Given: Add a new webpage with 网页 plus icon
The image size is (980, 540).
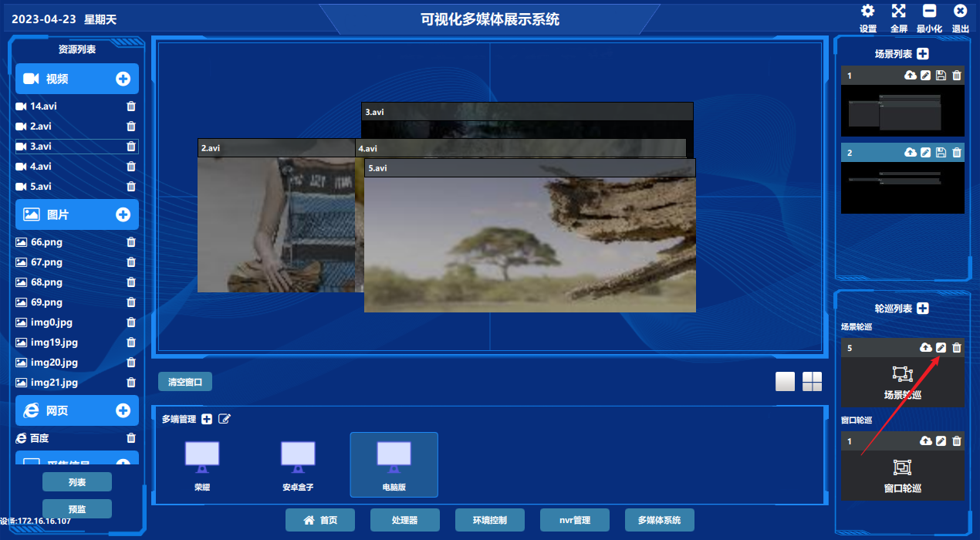Looking at the screenshot, I should pyautogui.click(x=123, y=410).
